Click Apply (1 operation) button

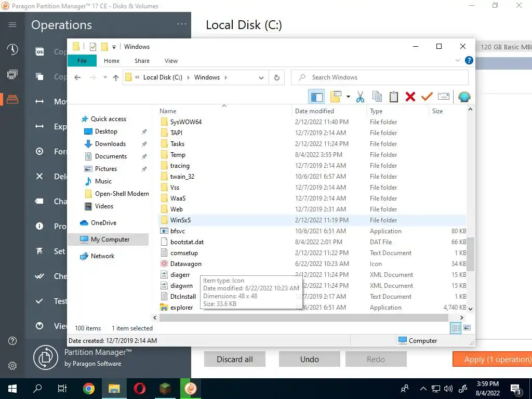[492, 360]
